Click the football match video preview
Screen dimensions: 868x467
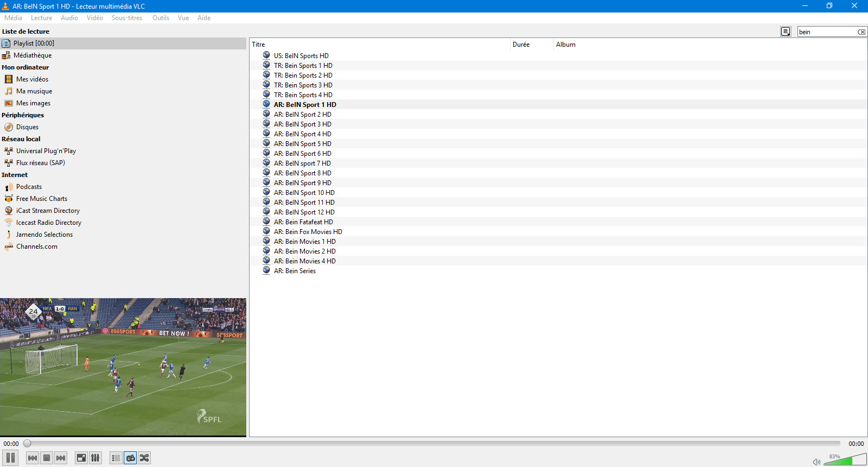pyautogui.click(x=123, y=367)
